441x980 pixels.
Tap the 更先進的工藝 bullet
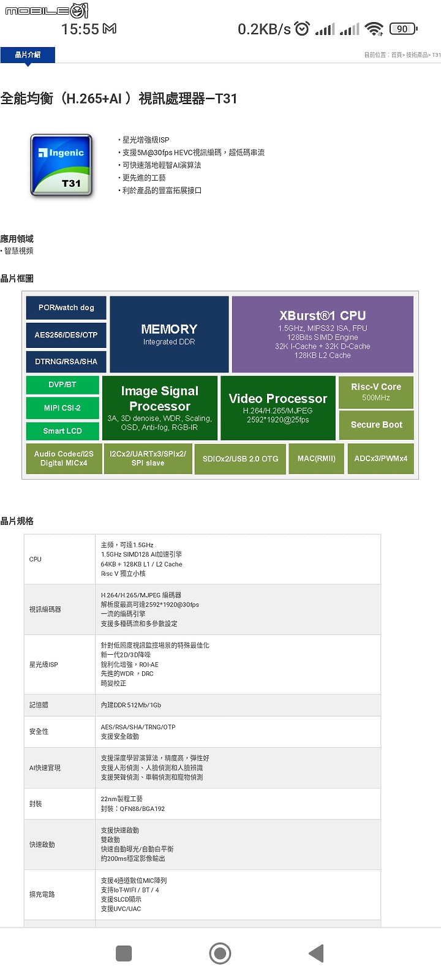pyautogui.click(x=143, y=178)
